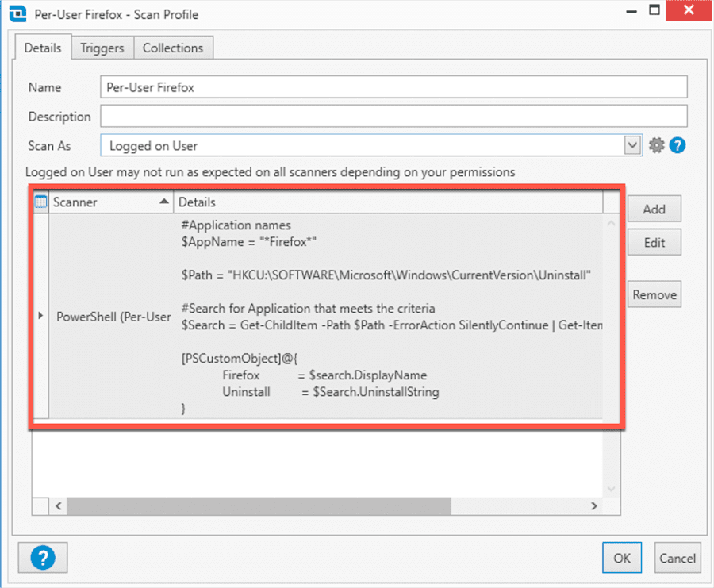Select Logged on User combo box
This screenshot has width=714, height=588.
tap(371, 146)
